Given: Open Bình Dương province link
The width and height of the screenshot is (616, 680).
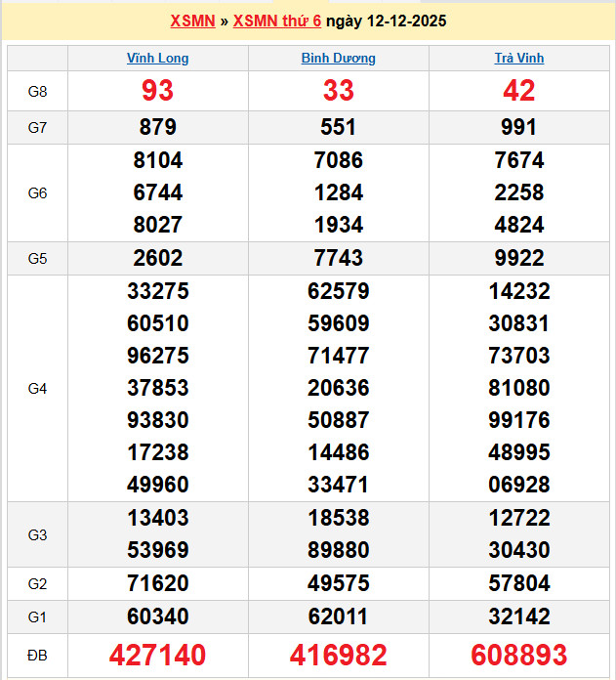Looking at the screenshot, I should coord(338,58).
